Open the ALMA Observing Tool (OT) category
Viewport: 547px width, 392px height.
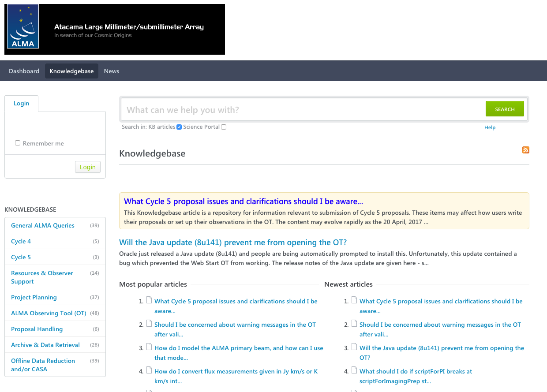[49, 313]
